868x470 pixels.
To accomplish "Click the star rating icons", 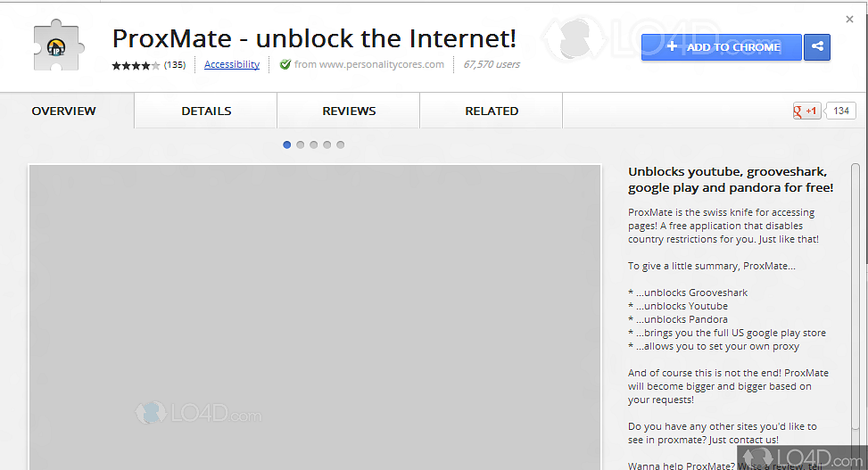I will (x=136, y=65).
